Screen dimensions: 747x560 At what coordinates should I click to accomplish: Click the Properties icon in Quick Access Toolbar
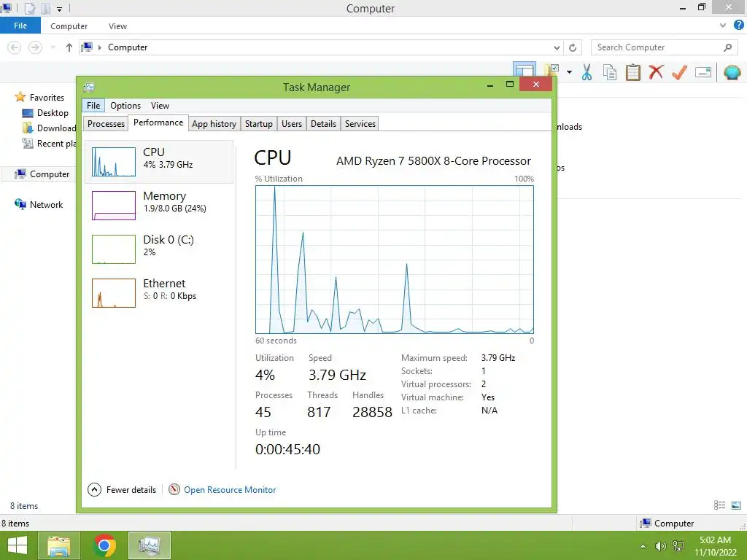coord(29,9)
